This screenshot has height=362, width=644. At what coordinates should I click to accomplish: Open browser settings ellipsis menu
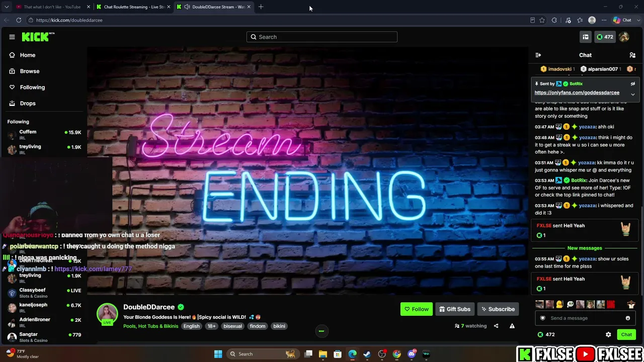(604, 20)
